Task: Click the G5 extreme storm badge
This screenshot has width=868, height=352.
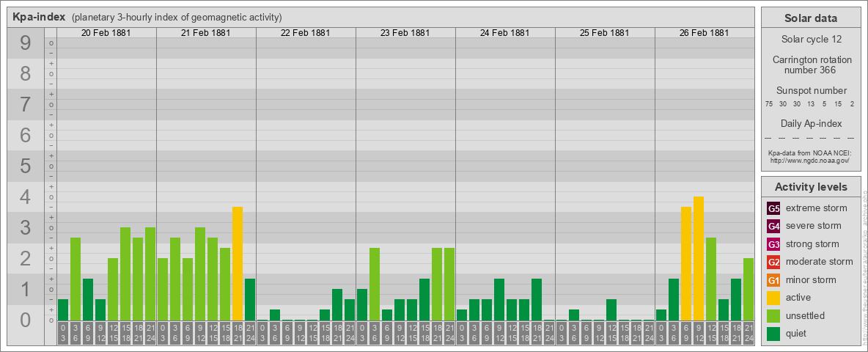Action: coord(773,209)
